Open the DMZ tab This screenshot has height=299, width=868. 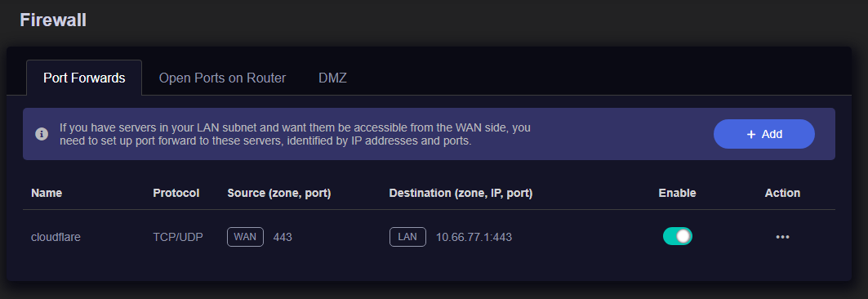[x=332, y=78]
